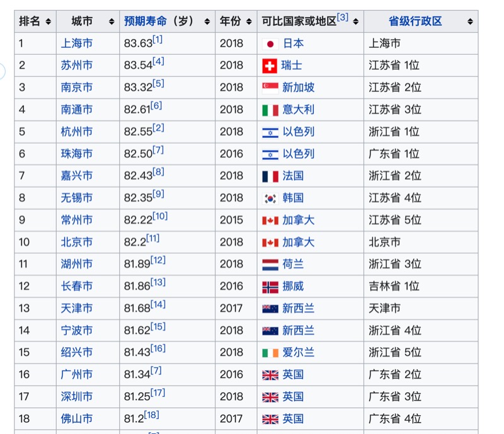Sort table by 排名 column arrows
The width and height of the screenshot is (504, 434).
(49, 21)
